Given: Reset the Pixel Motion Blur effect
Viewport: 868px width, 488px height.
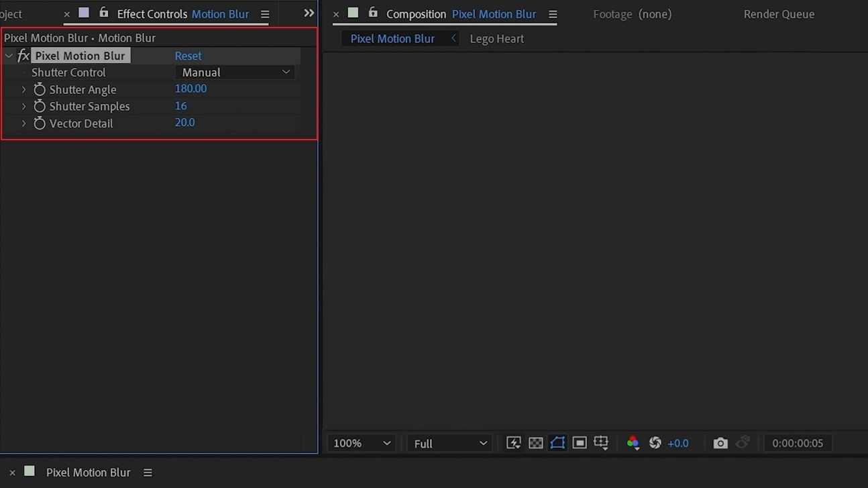Looking at the screenshot, I should click(x=188, y=55).
